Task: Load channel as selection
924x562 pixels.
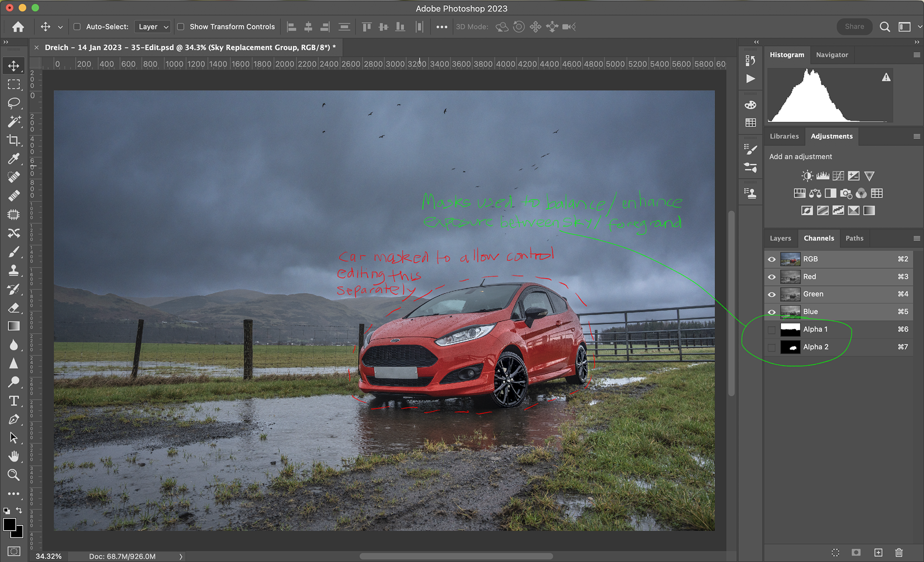Action: pos(835,552)
